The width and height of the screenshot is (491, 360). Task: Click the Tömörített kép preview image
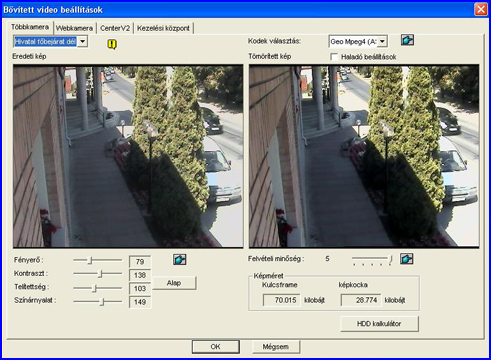click(364, 156)
